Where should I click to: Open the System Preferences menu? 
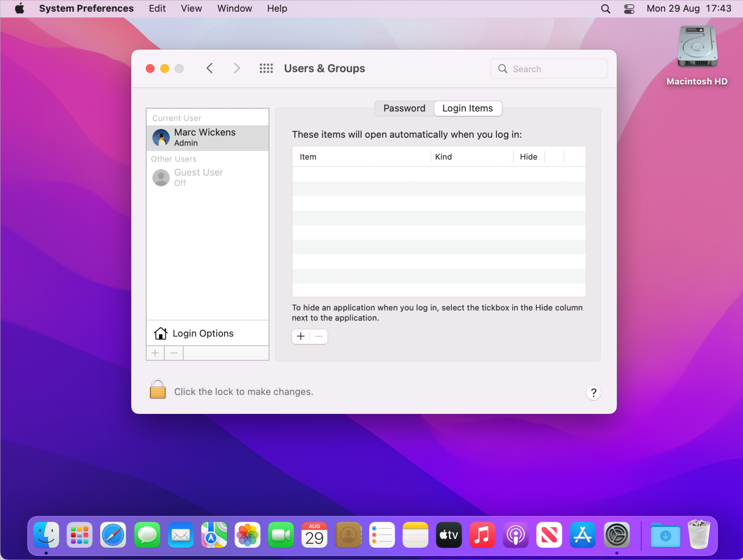pyautogui.click(x=86, y=8)
